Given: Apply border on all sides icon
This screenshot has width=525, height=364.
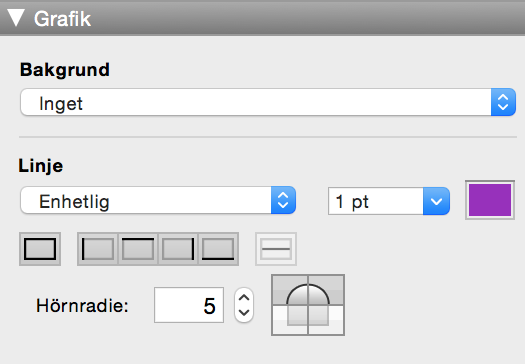Looking at the screenshot, I should (40, 249).
